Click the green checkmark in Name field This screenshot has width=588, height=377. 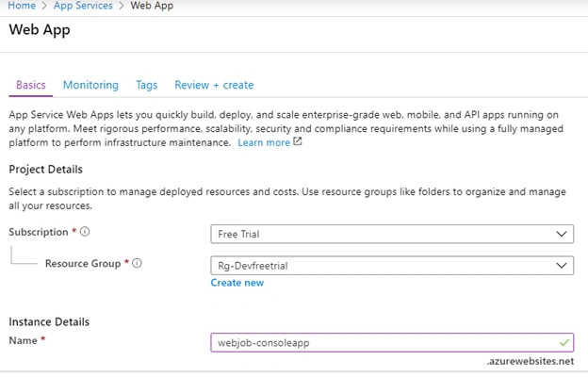564,342
